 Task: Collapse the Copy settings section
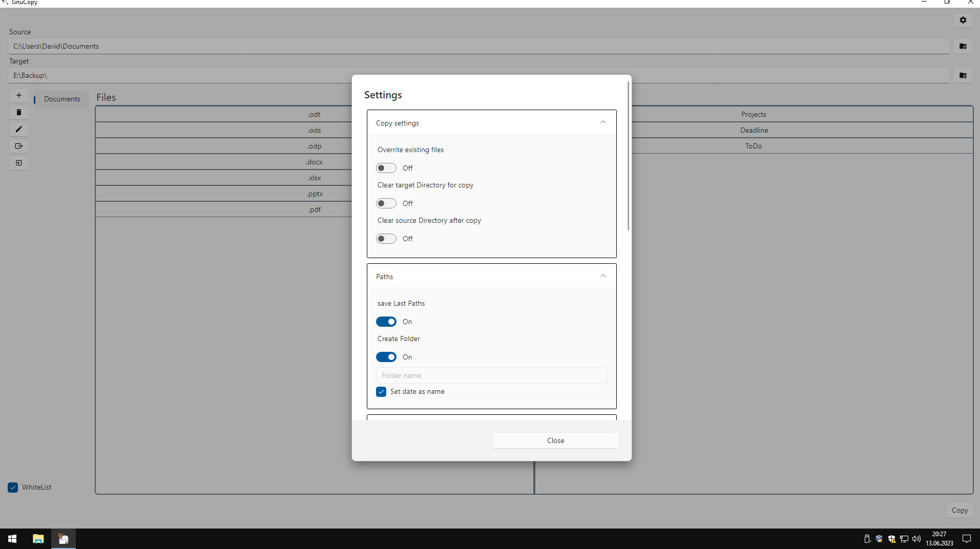(x=603, y=122)
